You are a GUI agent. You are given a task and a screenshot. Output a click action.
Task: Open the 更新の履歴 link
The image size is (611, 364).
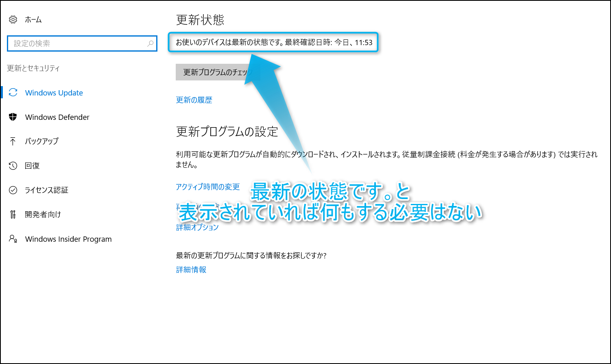(194, 100)
